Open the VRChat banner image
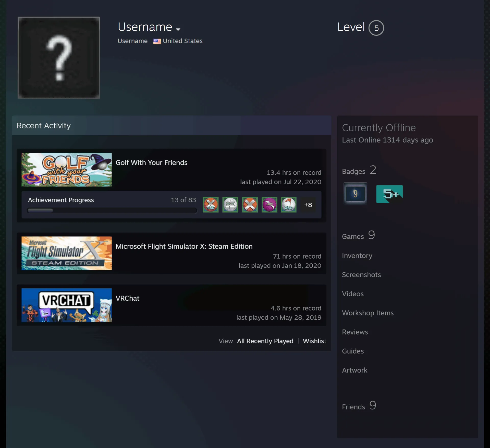Screen dimensions: 490x448 point(67,305)
